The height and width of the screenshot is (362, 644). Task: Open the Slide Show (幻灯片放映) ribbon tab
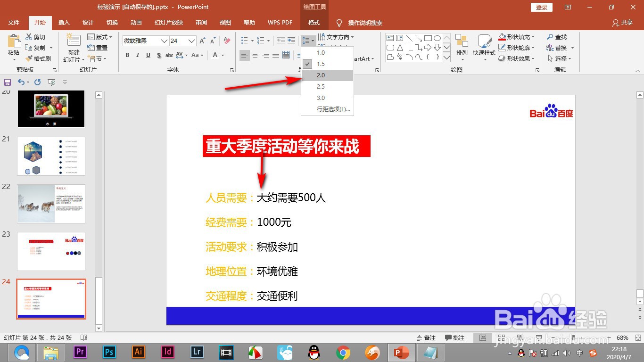click(x=168, y=23)
